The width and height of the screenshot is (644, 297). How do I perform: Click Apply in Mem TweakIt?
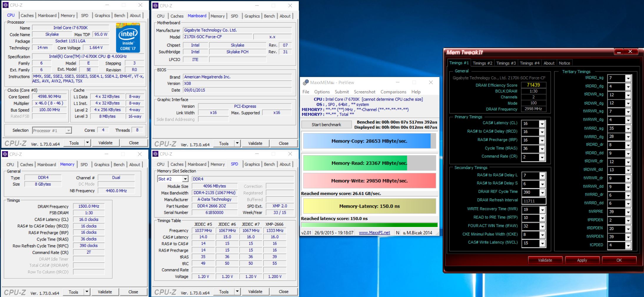582,260
